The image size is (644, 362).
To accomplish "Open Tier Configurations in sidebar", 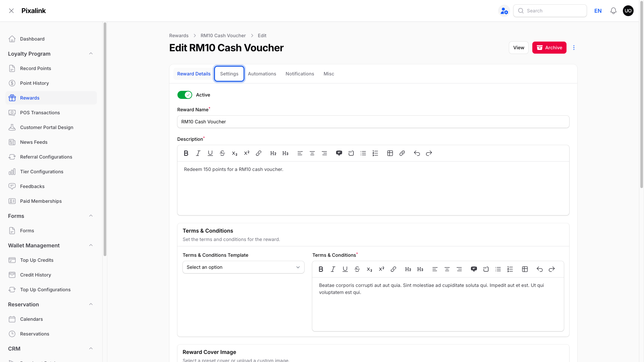I will coord(51,172).
